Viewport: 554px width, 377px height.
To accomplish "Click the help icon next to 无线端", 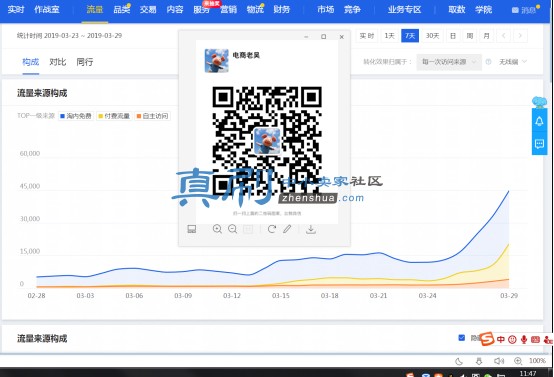I will coord(488,62).
